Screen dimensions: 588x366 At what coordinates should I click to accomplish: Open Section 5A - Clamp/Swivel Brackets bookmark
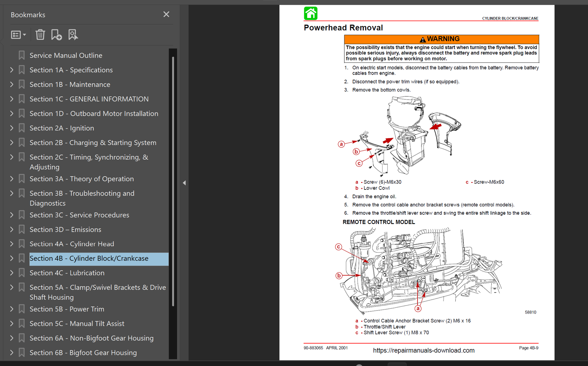tap(98, 292)
